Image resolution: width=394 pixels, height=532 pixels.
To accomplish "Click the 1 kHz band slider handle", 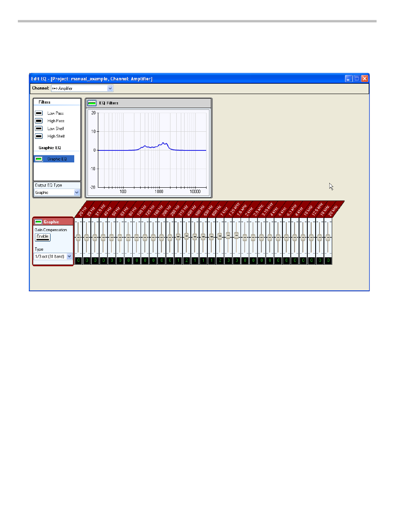I will pos(219,236).
